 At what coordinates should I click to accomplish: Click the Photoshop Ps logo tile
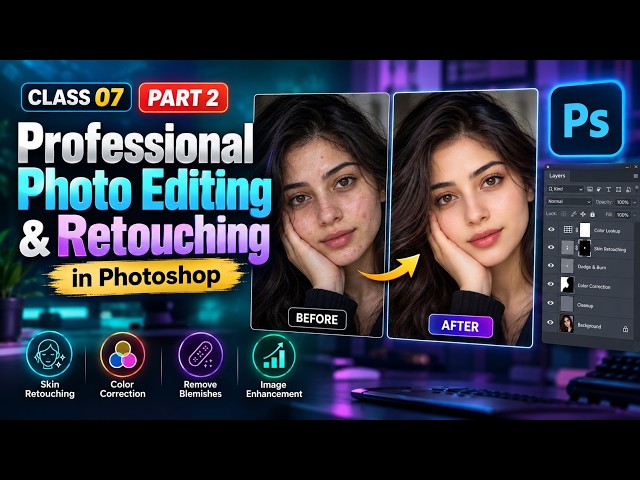(x=586, y=119)
